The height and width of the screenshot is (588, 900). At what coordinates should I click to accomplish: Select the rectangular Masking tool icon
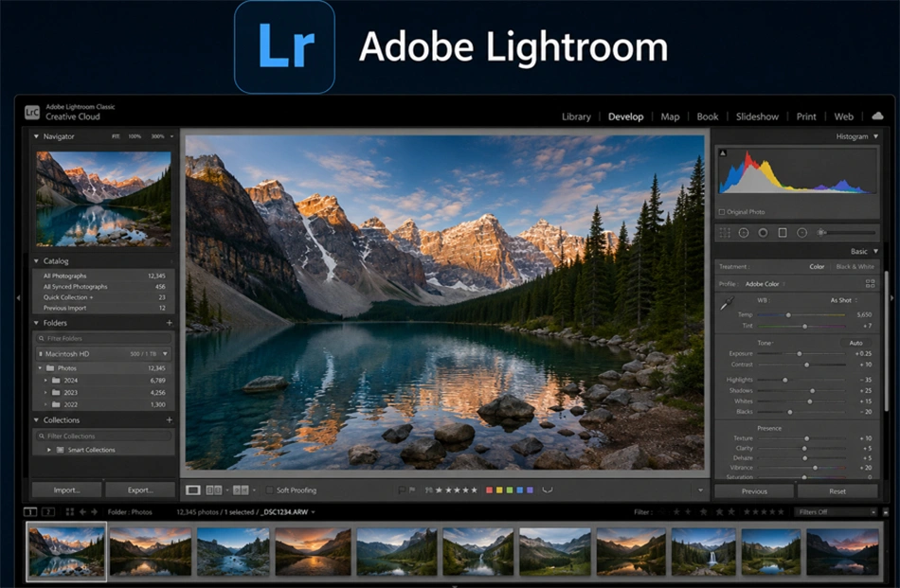[783, 233]
